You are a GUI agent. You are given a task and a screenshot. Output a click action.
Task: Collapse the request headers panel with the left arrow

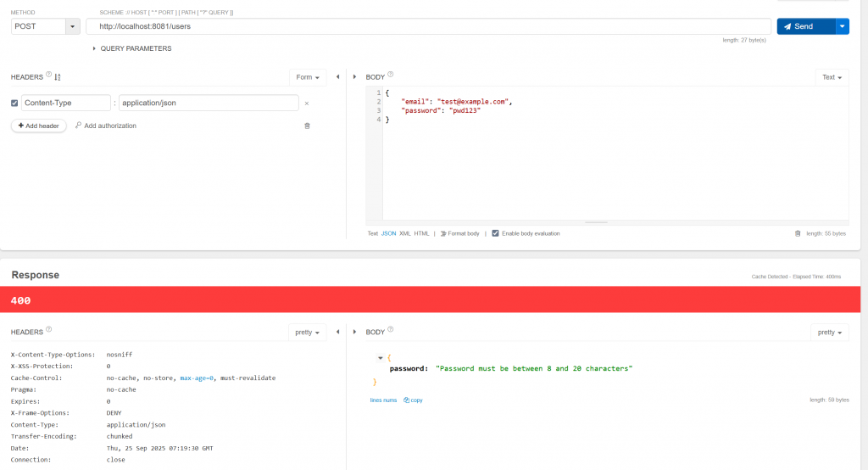coord(337,77)
